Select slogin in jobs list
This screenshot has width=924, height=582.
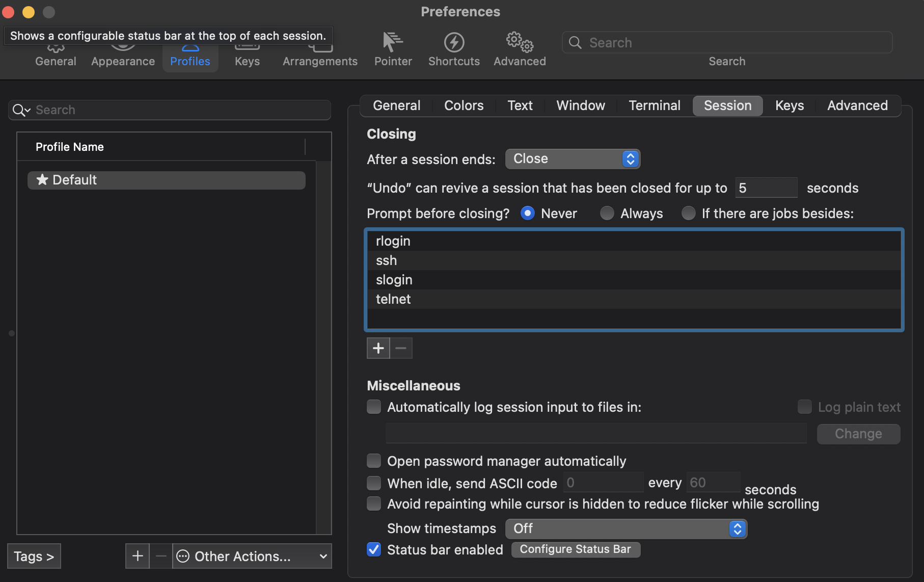click(x=634, y=280)
